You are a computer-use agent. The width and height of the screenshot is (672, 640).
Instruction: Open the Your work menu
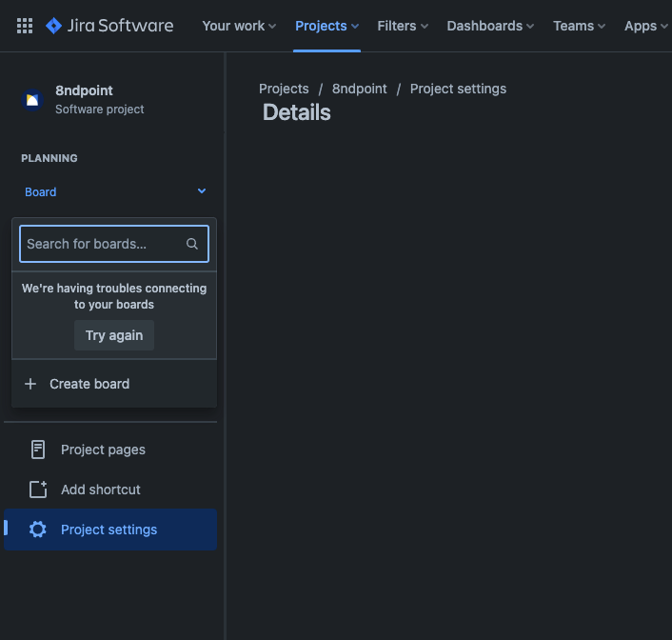239,26
